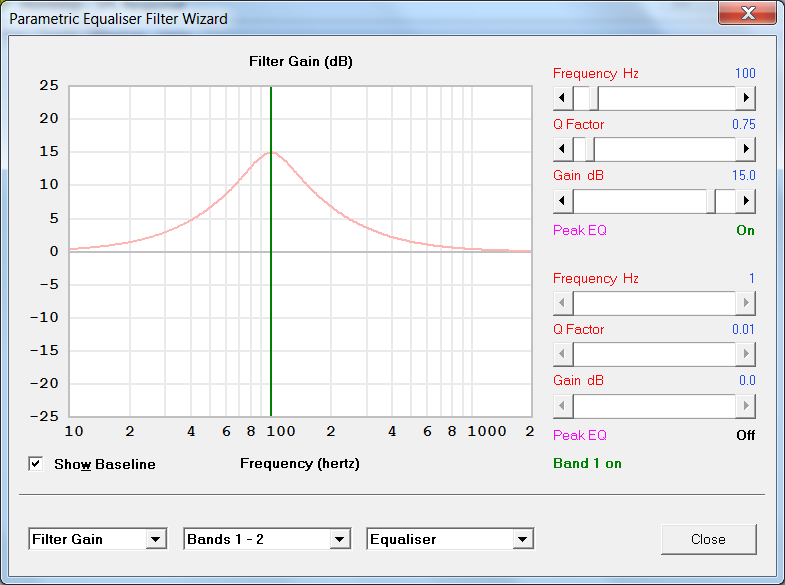Toggle band 1 Peak EQ On status

[745, 230]
